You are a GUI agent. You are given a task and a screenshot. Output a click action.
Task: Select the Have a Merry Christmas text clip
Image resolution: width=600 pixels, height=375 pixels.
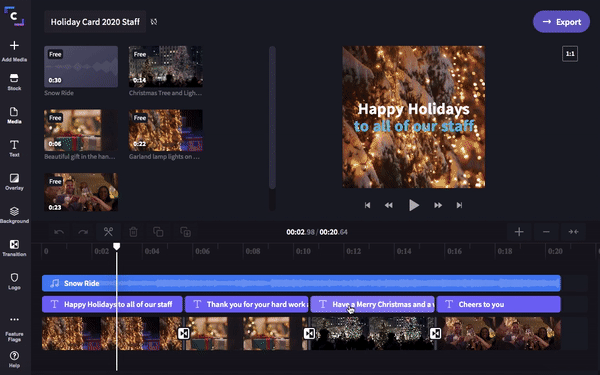(x=372, y=304)
